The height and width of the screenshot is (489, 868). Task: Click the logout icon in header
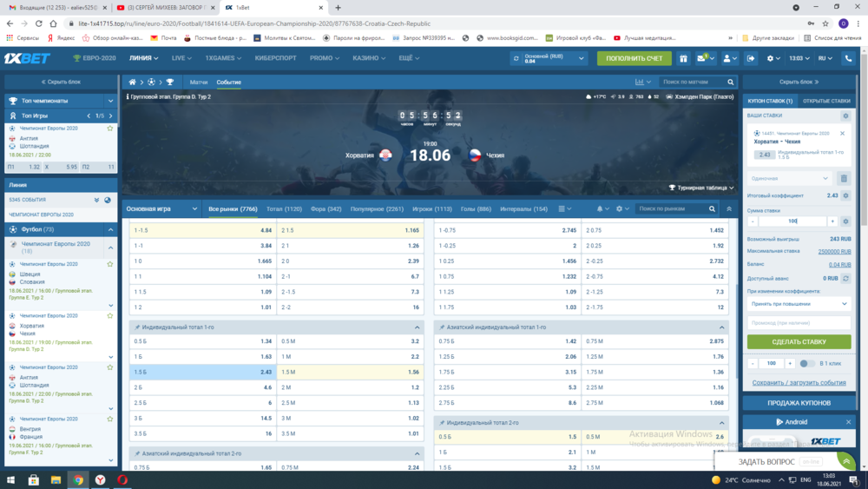(x=751, y=58)
